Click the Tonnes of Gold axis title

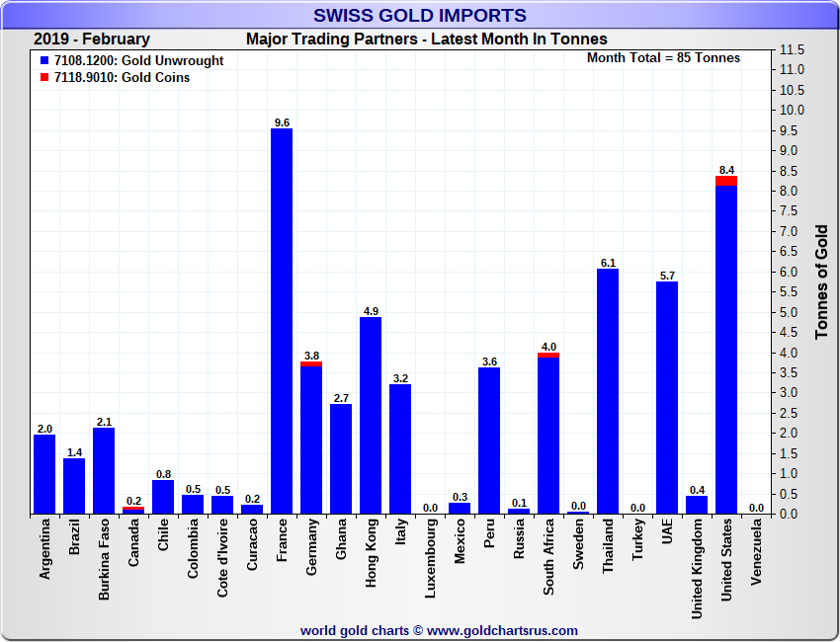pyautogui.click(x=821, y=281)
